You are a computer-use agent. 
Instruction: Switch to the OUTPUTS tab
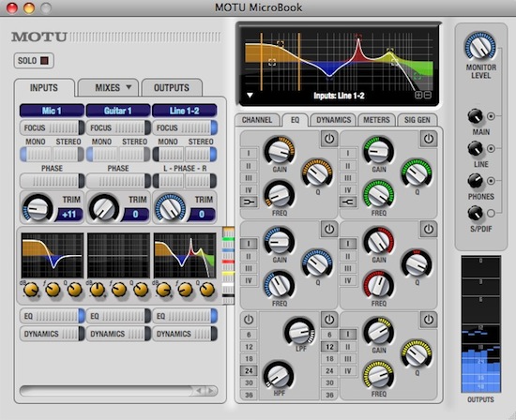[172, 88]
